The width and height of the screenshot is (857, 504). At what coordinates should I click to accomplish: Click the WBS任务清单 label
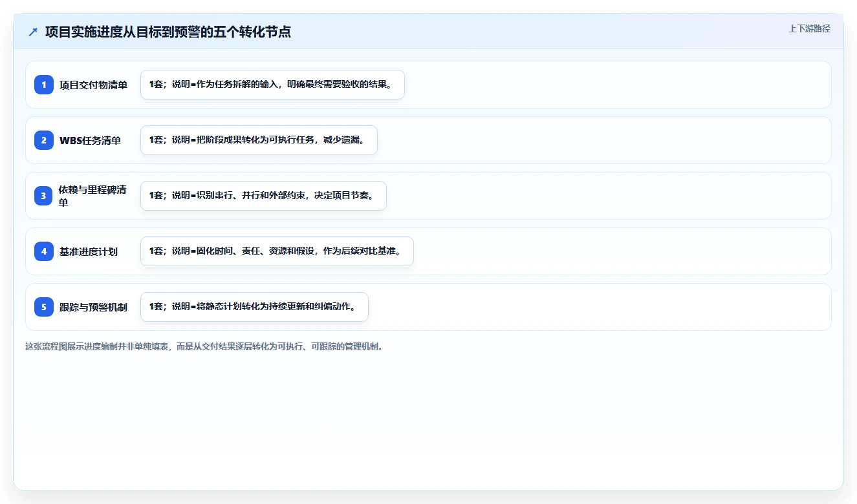tap(90, 140)
